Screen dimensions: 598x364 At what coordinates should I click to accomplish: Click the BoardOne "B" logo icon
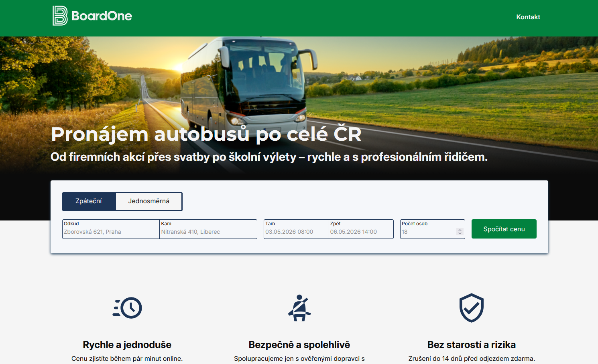[x=60, y=16]
